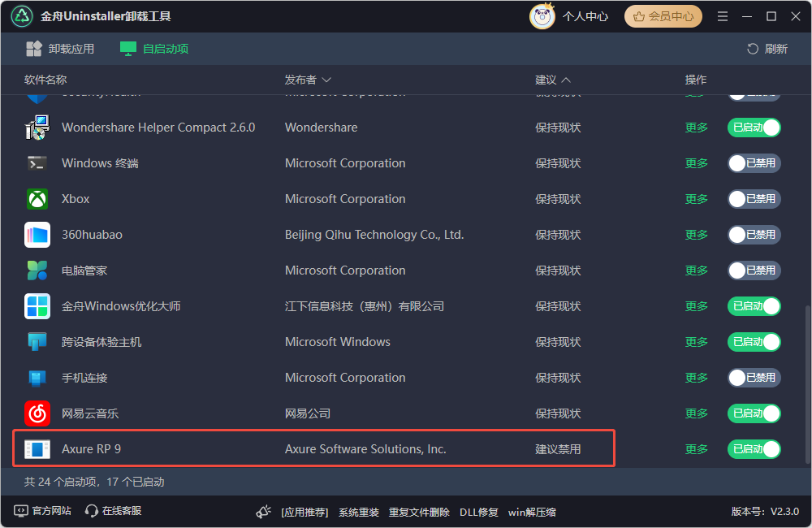Click the Windows 终端 terminal icon
The width and height of the screenshot is (812, 528).
(x=37, y=163)
